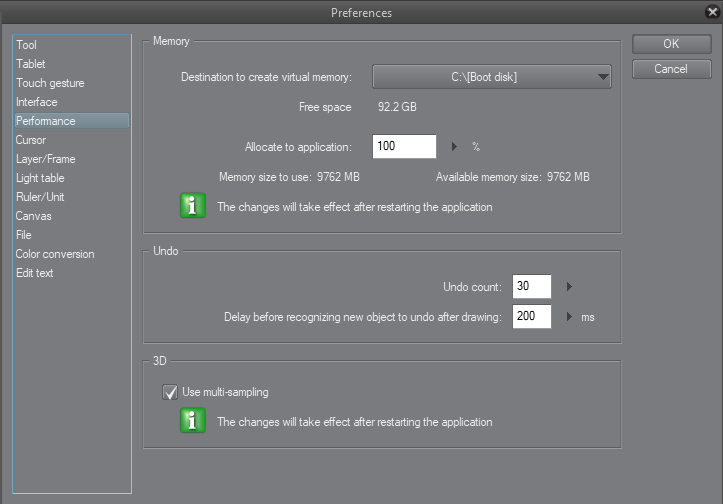Click the Cancel button

pos(671,69)
